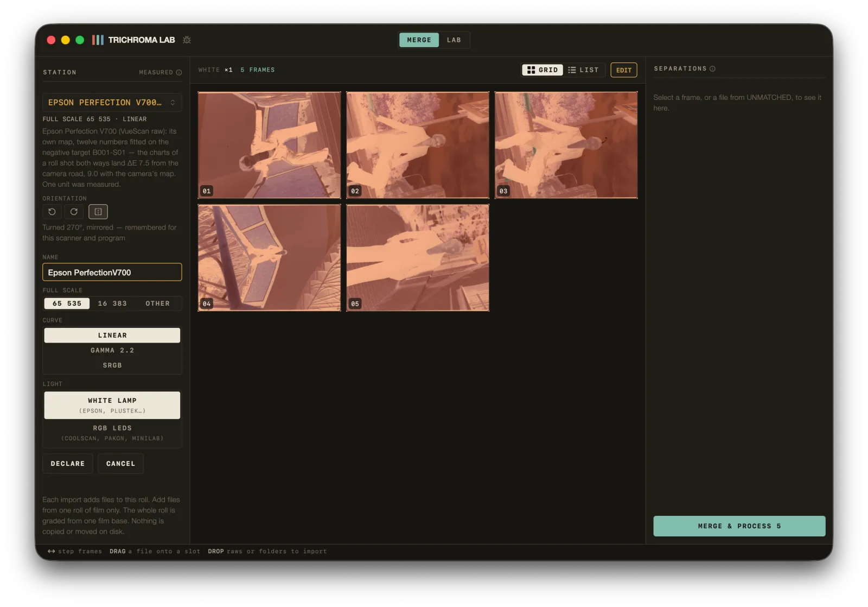
Task: Switch to GRID view
Action: [x=542, y=70]
